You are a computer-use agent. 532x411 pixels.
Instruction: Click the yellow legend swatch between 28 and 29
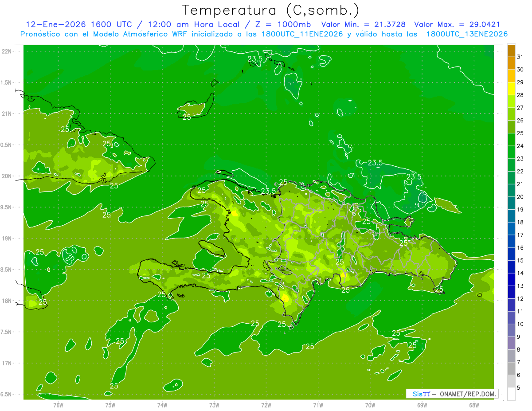click(511, 88)
